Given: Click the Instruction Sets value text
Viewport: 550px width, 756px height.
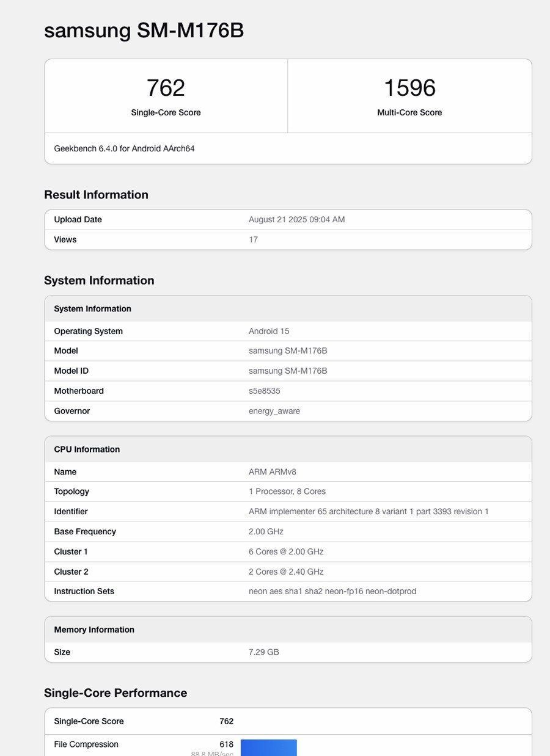Looking at the screenshot, I should pos(332,592).
